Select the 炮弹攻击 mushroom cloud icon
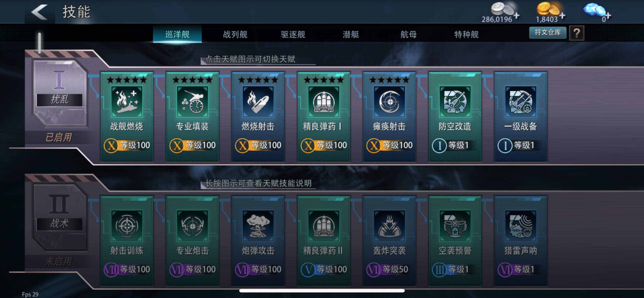The image size is (644, 298). (258, 226)
